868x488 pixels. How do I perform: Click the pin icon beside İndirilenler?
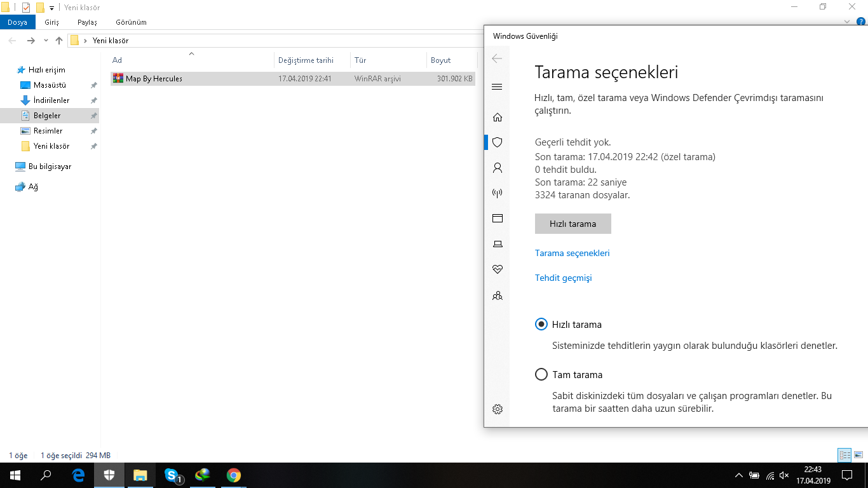(x=93, y=100)
